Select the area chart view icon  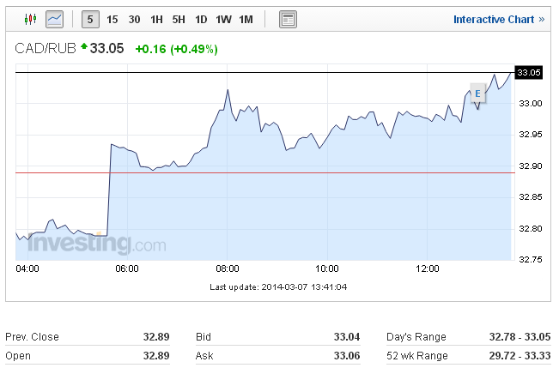point(55,19)
